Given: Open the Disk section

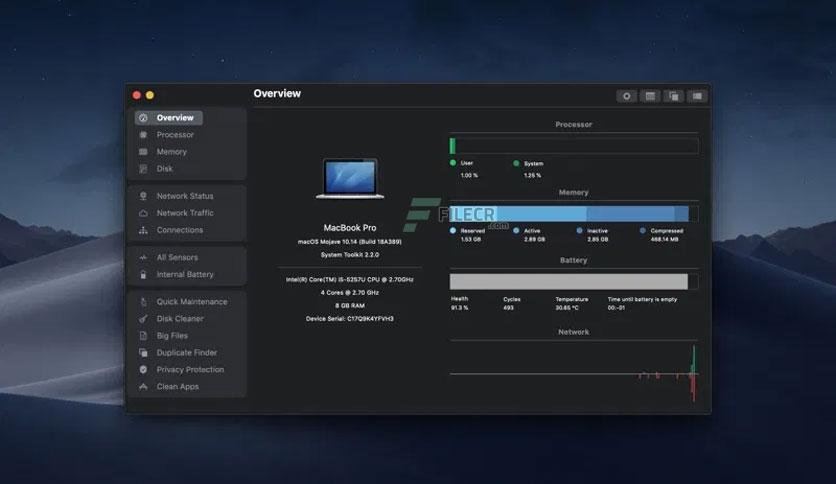Looking at the screenshot, I should click(164, 169).
